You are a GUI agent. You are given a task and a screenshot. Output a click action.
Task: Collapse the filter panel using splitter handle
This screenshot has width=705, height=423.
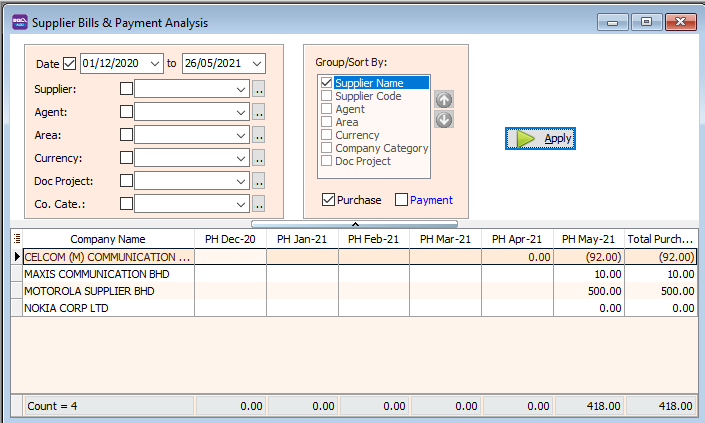357,224
